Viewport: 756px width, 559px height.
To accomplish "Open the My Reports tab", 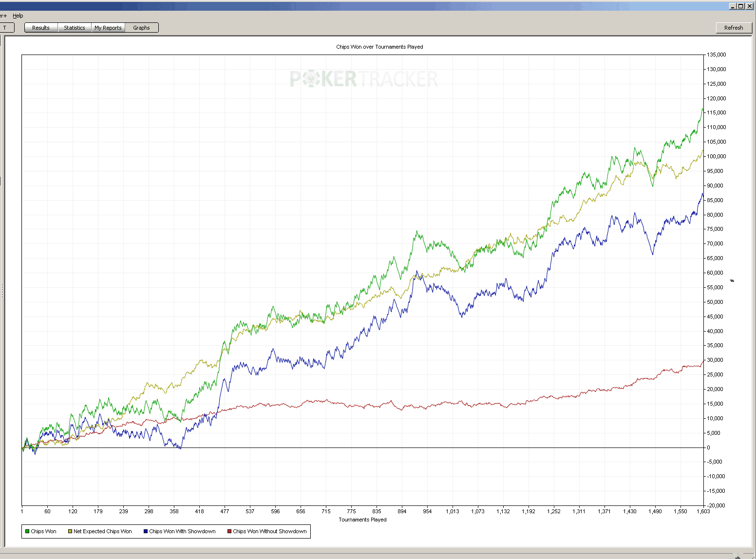I will click(108, 28).
